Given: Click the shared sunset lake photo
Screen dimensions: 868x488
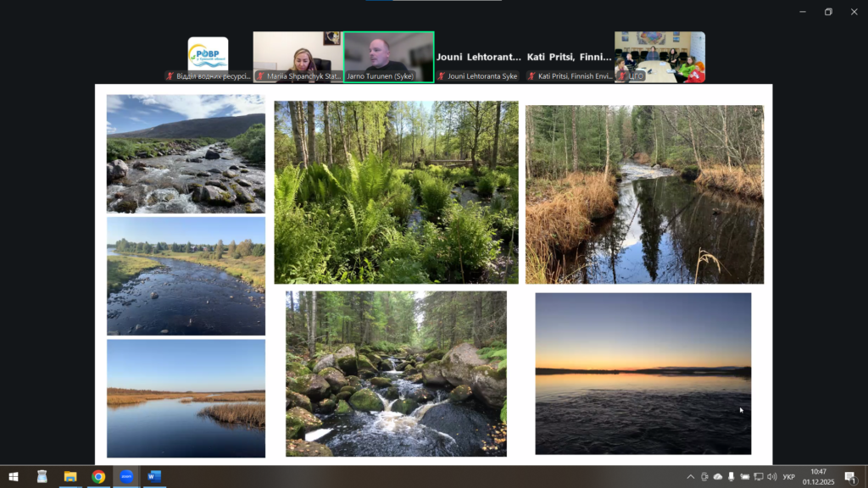Looking at the screenshot, I should [643, 374].
